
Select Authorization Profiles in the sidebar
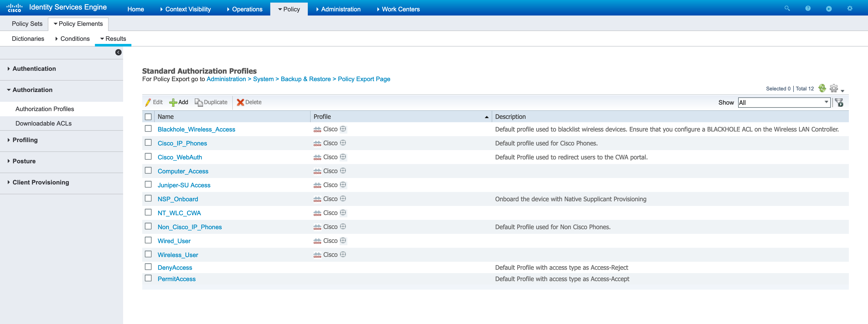(45, 109)
